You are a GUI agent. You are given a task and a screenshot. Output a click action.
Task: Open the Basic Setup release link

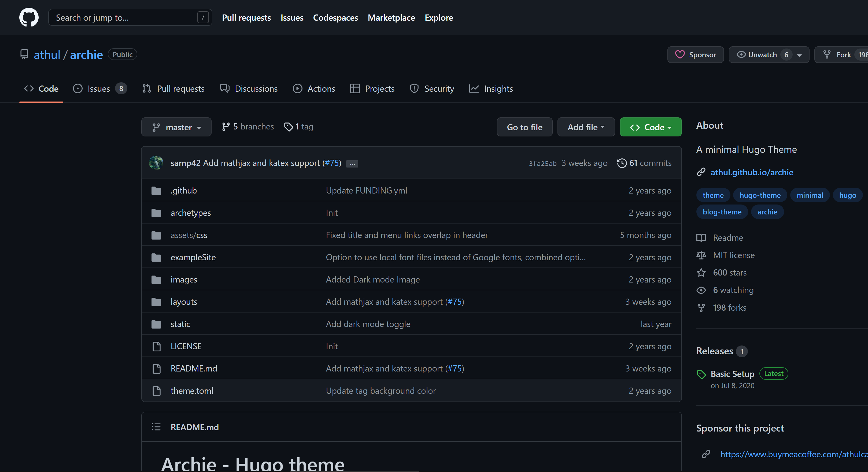(x=732, y=374)
